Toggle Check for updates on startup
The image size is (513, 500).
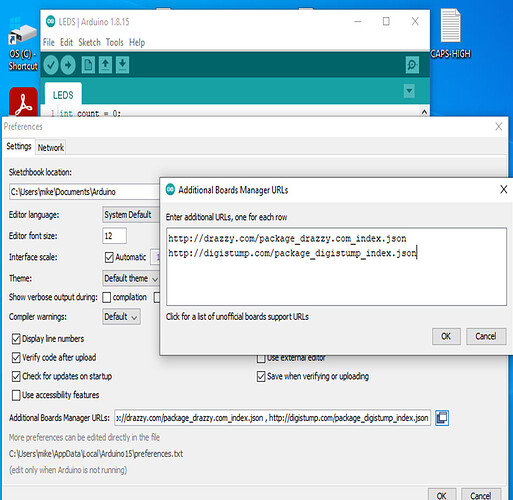(x=16, y=376)
